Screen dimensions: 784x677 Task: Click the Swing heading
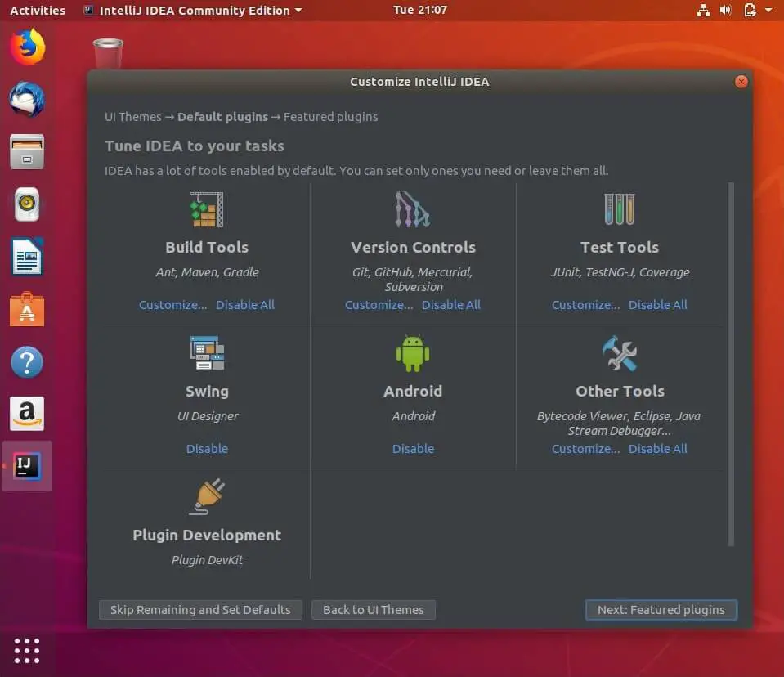[207, 391]
